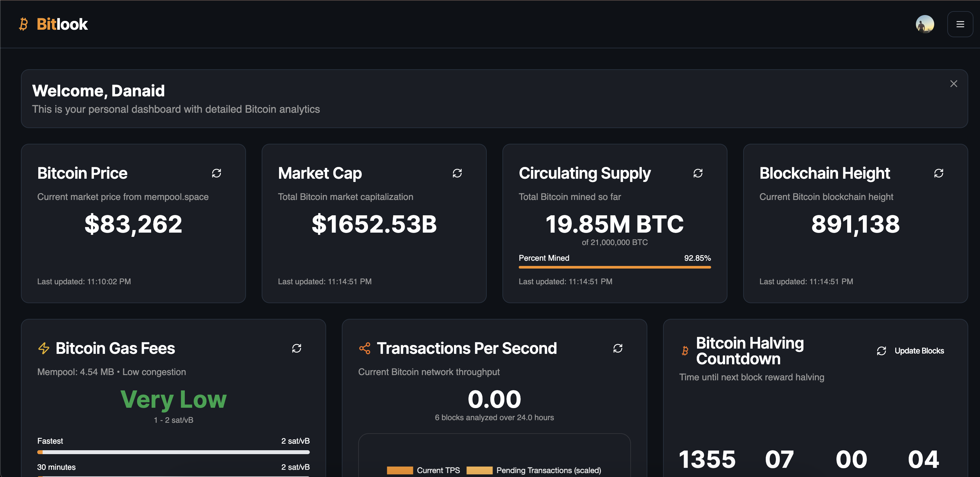Refresh the Bitcoin Gas Fees card
This screenshot has width=980, height=477.
(296, 348)
